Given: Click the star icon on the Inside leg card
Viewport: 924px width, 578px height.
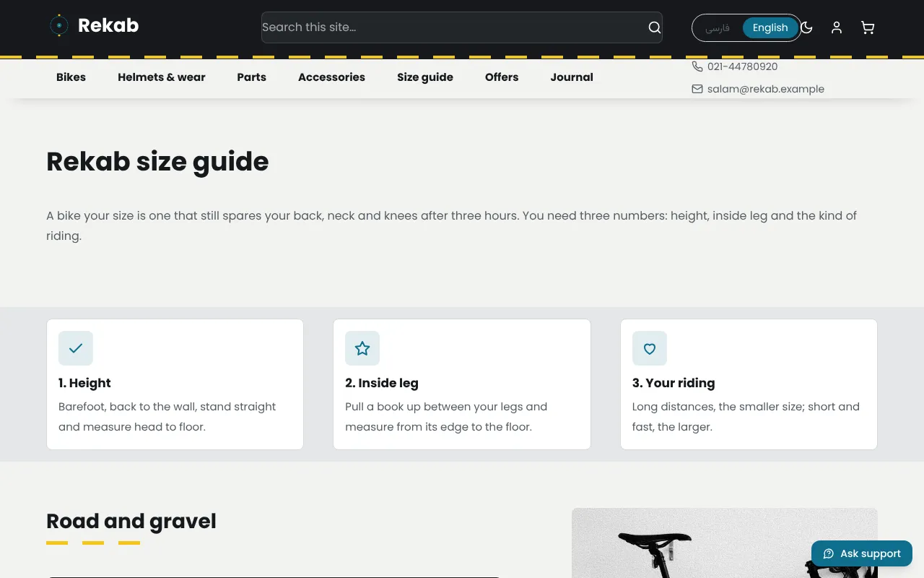Looking at the screenshot, I should tap(362, 348).
